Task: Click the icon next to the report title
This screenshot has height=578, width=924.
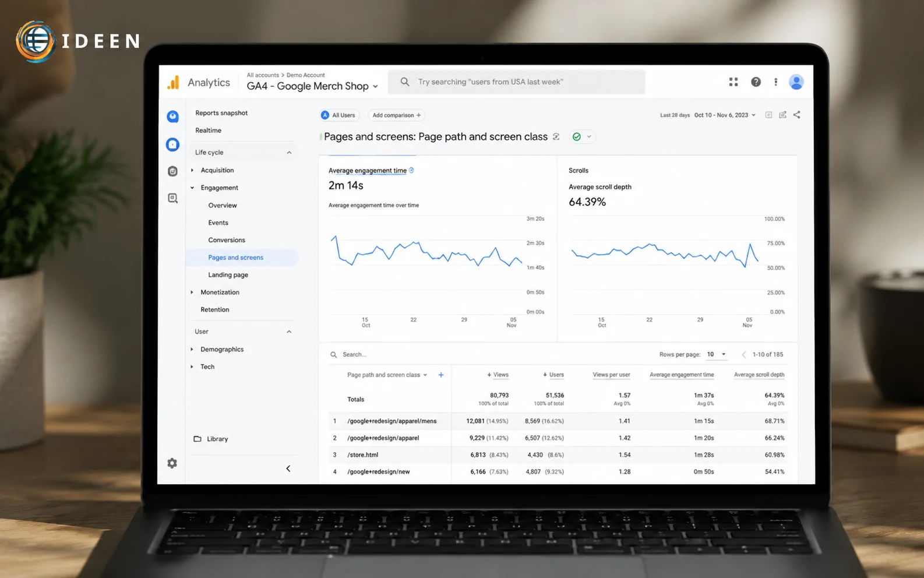Action: 556,137
